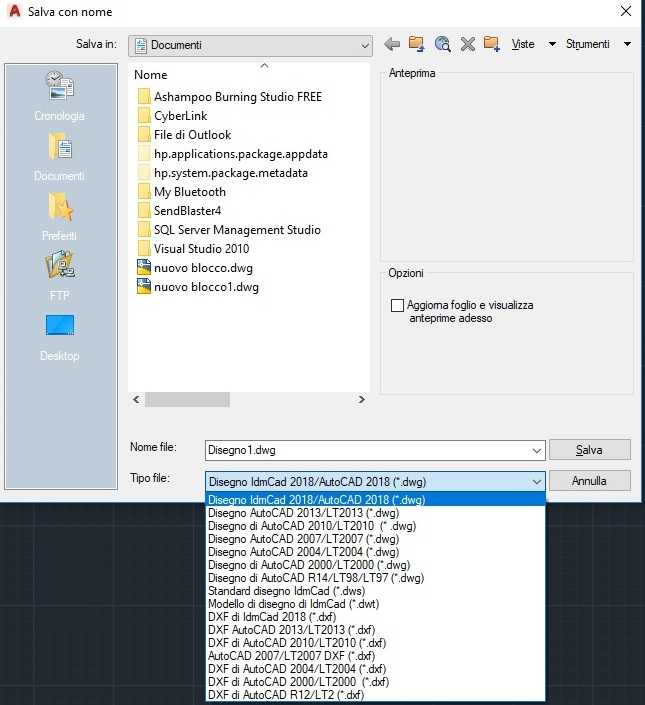Open the Visual Studio 2010 folder

(x=193, y=249)
